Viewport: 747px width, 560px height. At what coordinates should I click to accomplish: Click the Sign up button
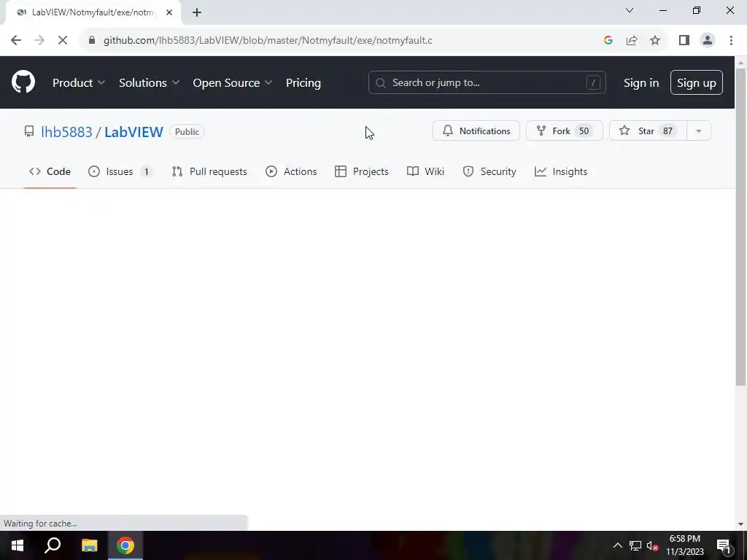pyautogui.click(x=697, y=82)
